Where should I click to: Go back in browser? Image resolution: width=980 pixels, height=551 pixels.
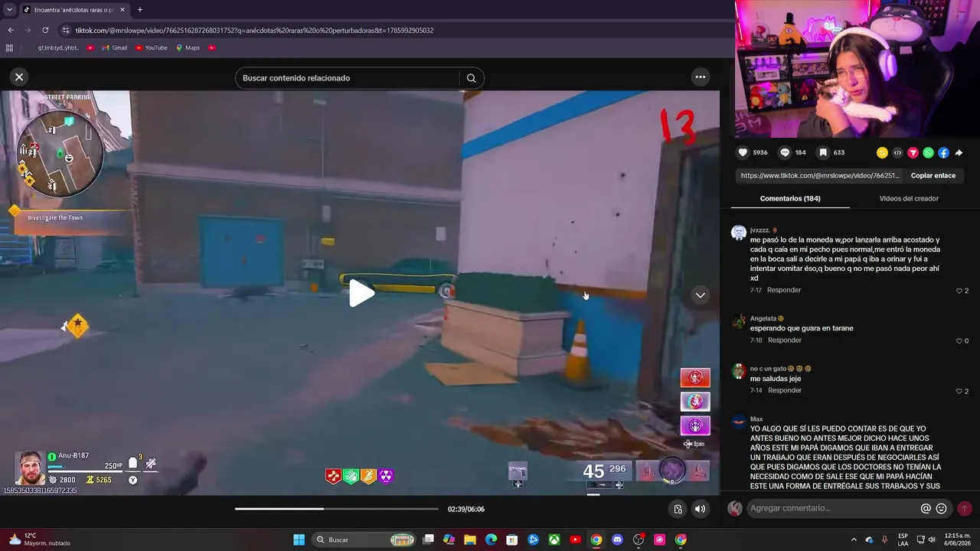[x=11, y=30]
